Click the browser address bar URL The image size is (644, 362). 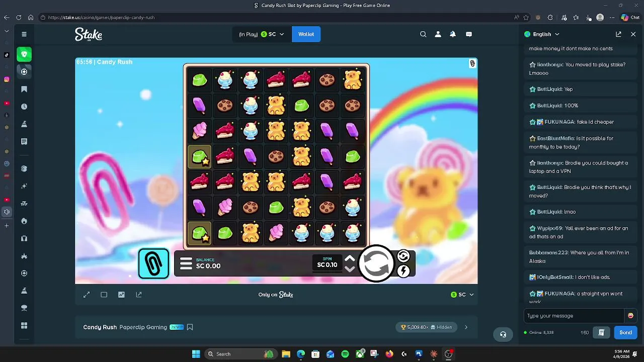pyautogui.click(x=101, y=18)
